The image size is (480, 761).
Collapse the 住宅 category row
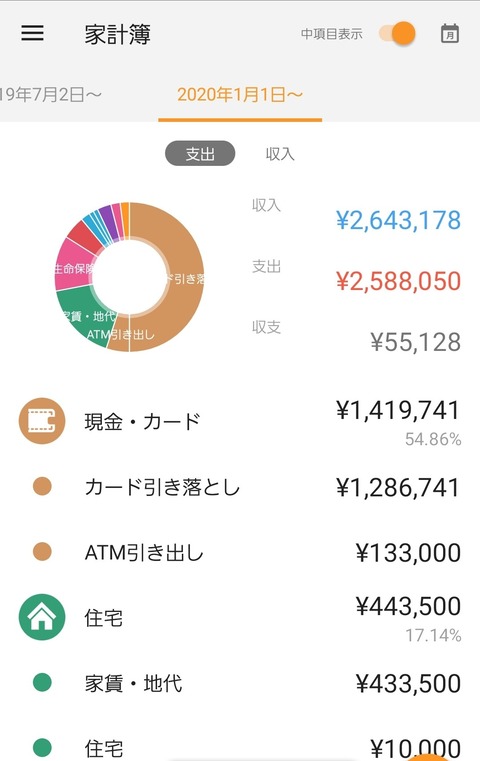tap(240, 617)
